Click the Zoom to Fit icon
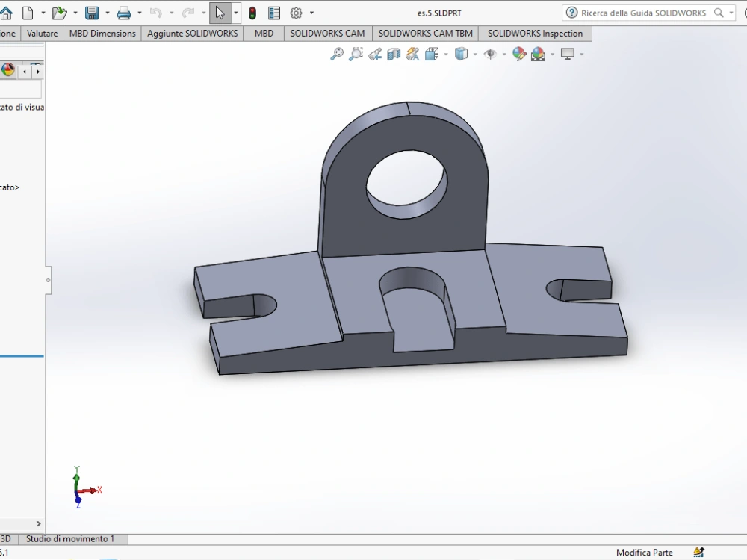This screenshot has height=560, width=747. [337, 54]
